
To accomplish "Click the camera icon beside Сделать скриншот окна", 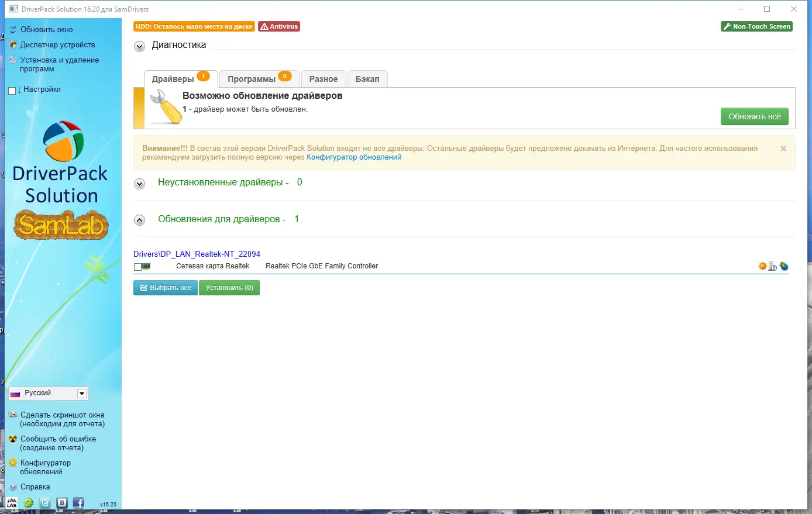I will 13,415.
